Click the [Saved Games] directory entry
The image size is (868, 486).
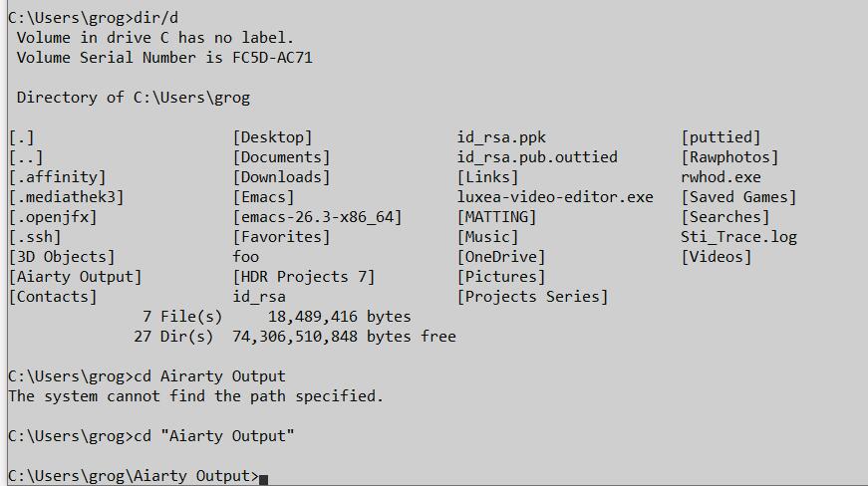738,197
